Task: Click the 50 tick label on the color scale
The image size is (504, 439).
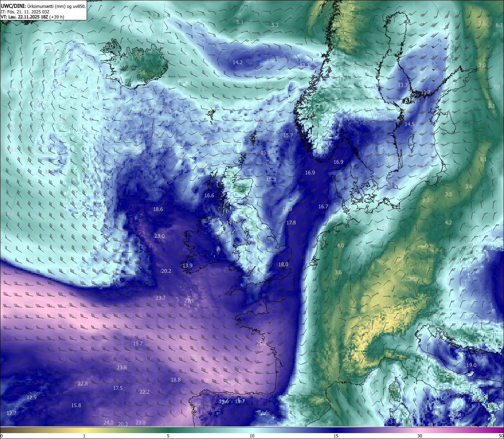Action: coord(501,435)
